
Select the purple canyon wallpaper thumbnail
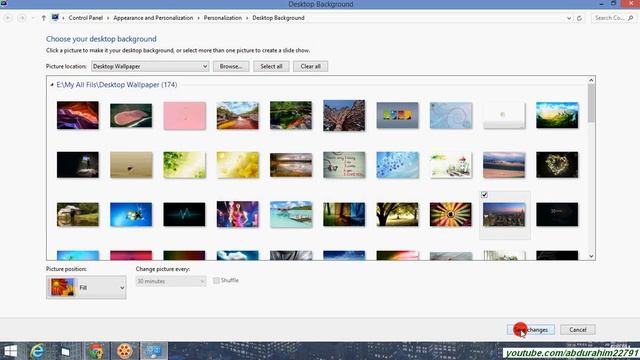tap(78, 115)
